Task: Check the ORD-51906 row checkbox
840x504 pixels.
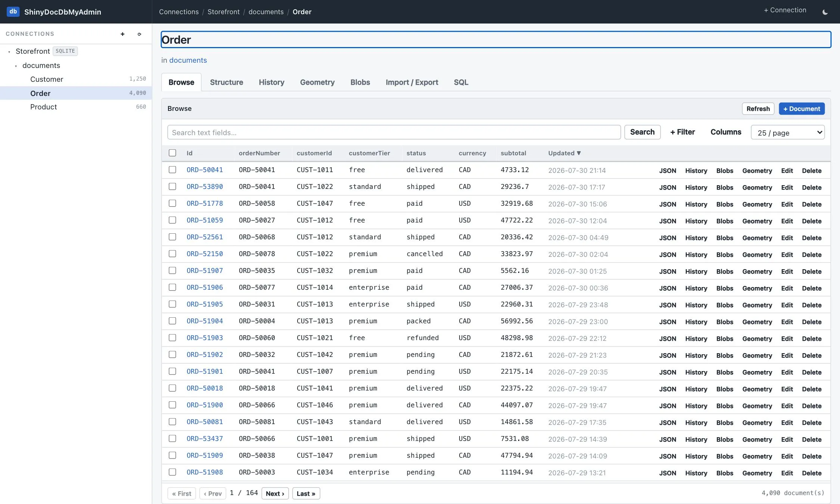Action: pos(172,287)
